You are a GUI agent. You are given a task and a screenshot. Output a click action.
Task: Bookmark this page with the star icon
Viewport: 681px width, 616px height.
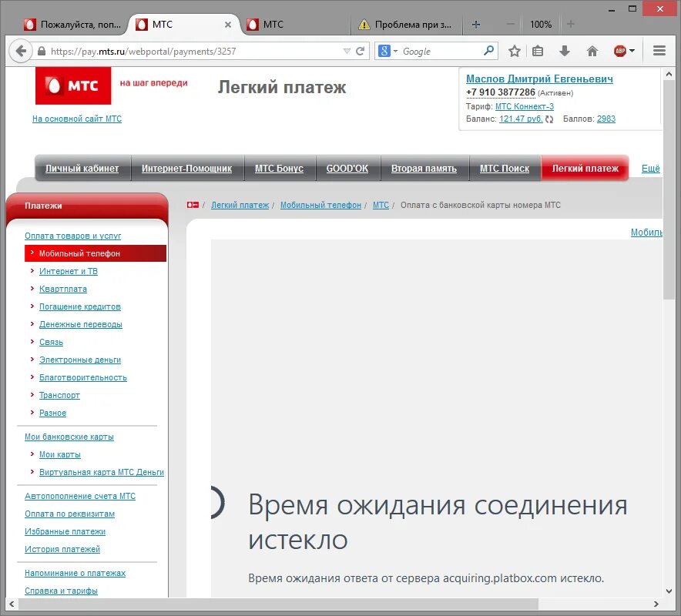515,52
